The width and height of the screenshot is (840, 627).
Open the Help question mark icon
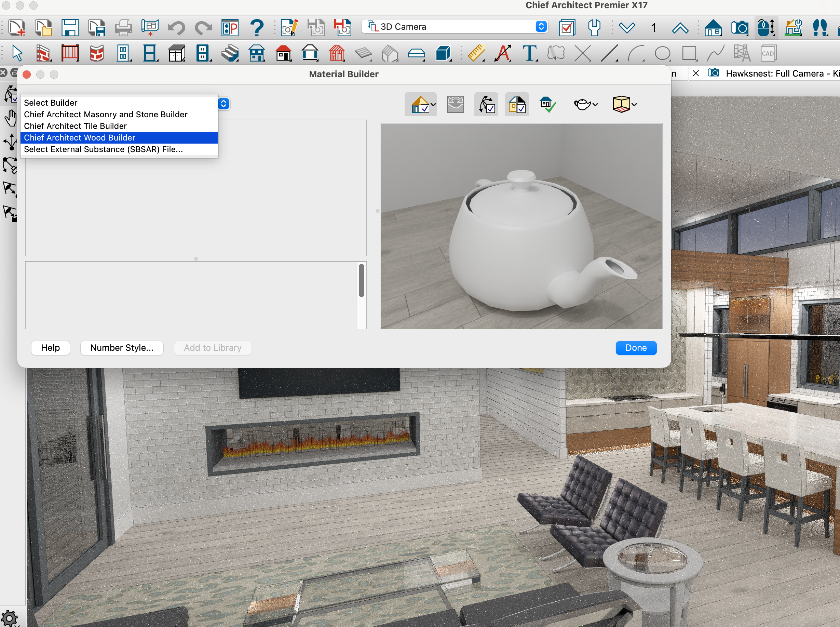pyautogui.click(x=257, y=28)
